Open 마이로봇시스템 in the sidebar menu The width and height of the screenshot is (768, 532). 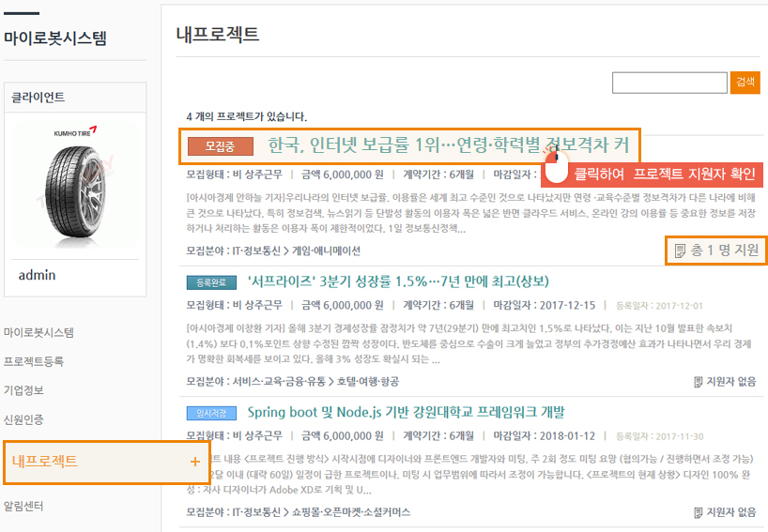point(38,332)
